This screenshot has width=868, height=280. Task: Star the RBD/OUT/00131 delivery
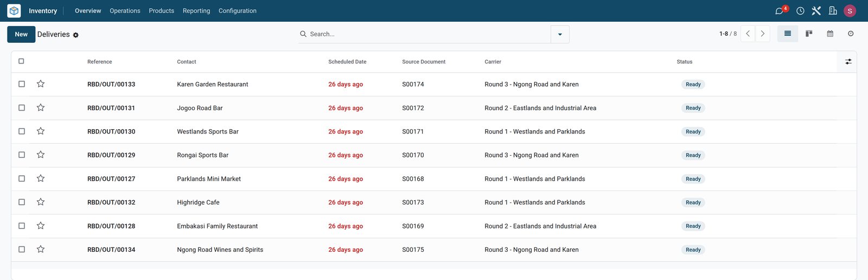click(x=41, y=107)
